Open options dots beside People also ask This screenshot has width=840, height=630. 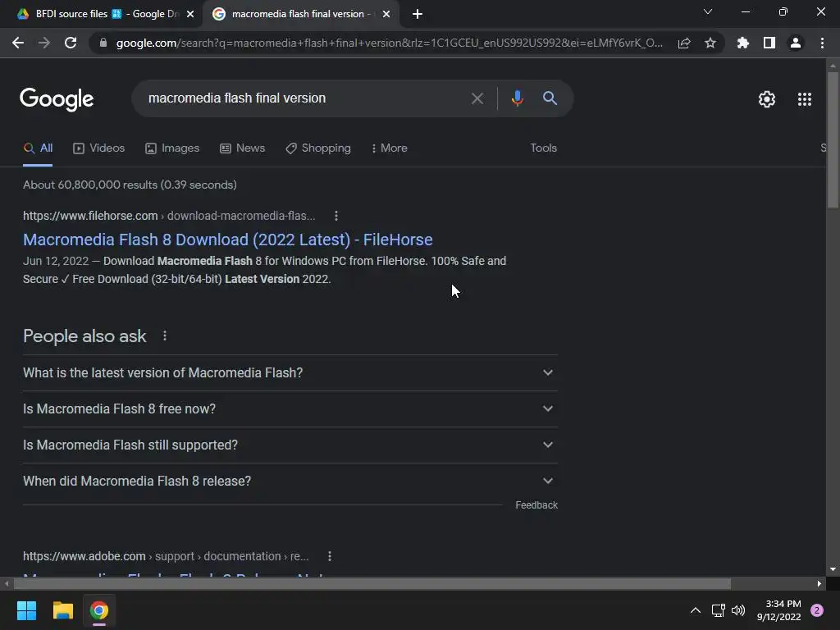tap(164, 336)
